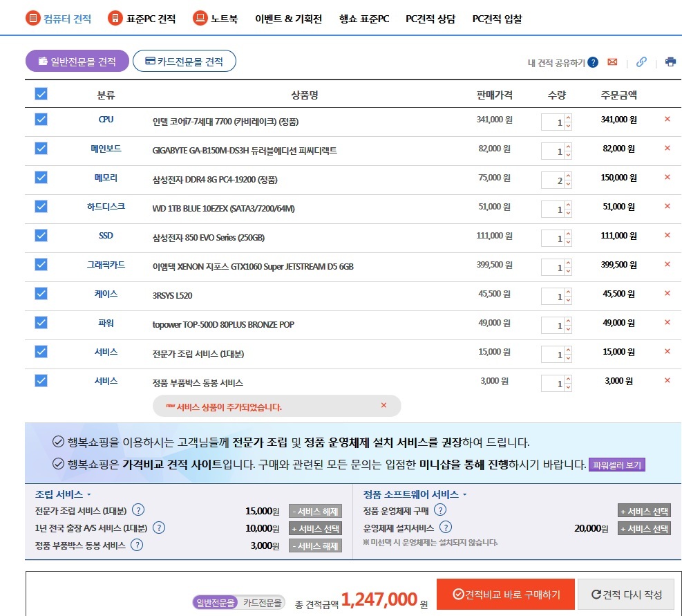This screenshot has height=616, width=682.
Task: Remove the 케이스 item with red X
Action: coord(667,293)
